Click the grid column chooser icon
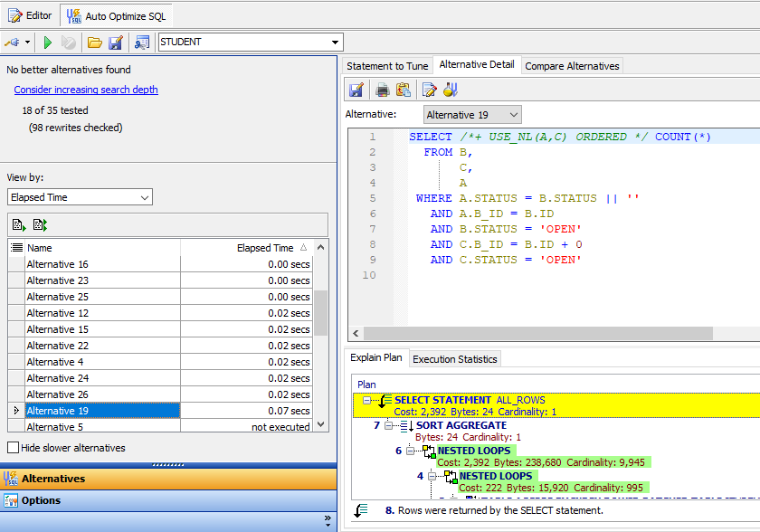This screenshot has width=760, height=532. coord(17,248)
